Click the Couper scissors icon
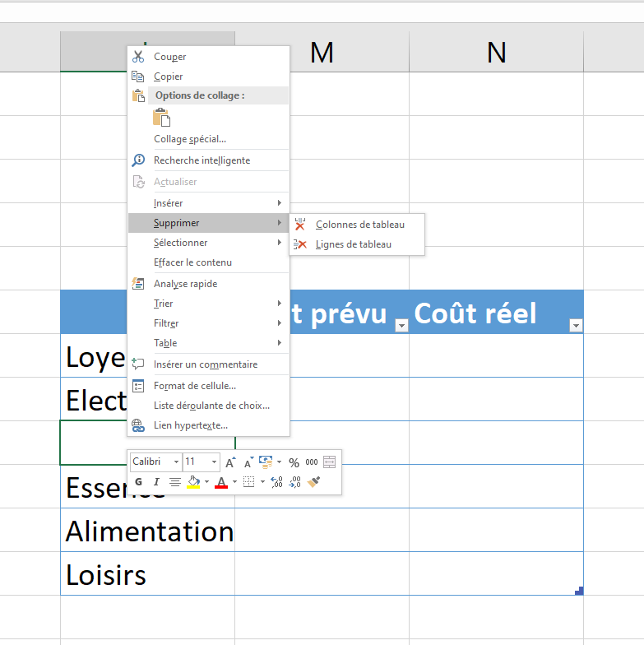The image size is (644, 645). 138,56
